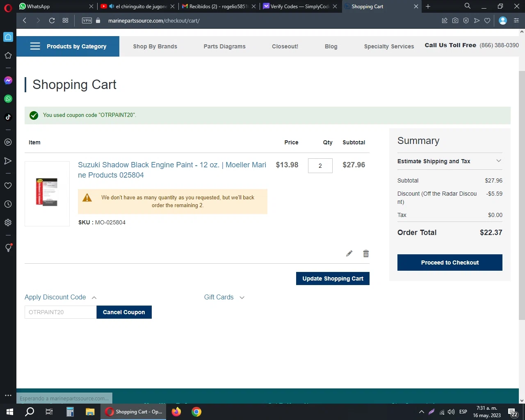Switch to el chiringuito YouTube tab
The image size is (525, 420).
click(137, 6)
